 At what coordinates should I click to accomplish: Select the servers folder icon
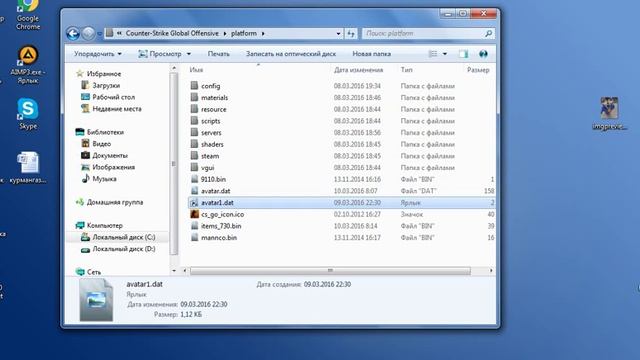[x=194, y=133]
